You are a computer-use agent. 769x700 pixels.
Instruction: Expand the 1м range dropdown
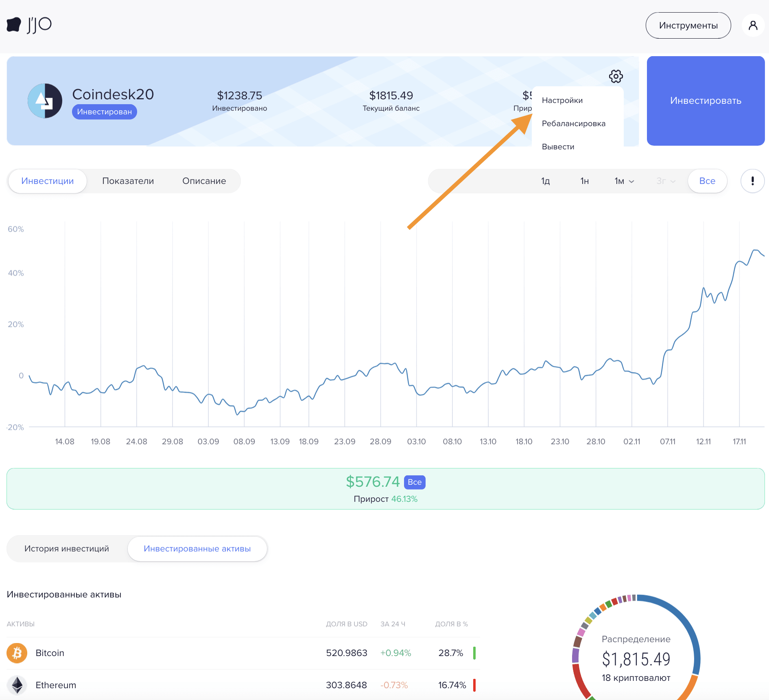624,181
